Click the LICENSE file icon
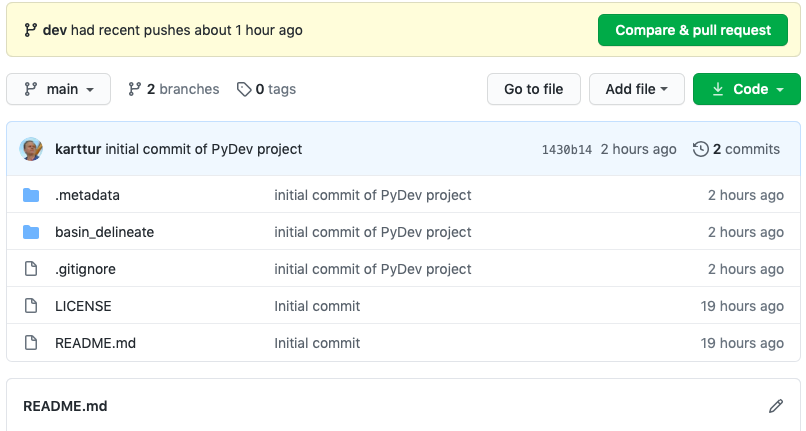806x431 pixels. (x=31, y=306)
